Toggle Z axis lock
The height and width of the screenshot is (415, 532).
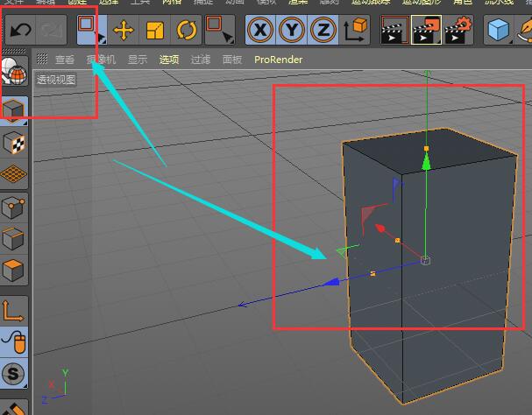click(x=323, y=32)
